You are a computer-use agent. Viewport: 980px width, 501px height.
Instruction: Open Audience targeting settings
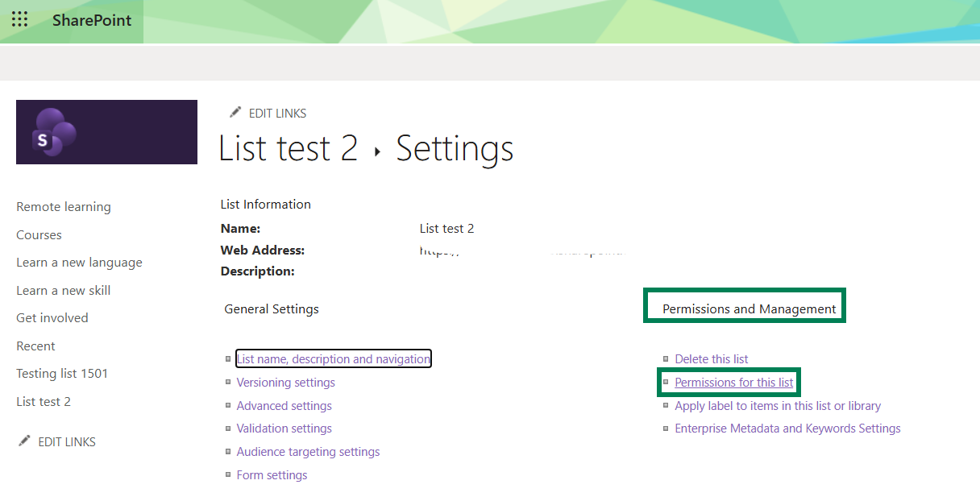pyautogui.click(x=308, y=451)
